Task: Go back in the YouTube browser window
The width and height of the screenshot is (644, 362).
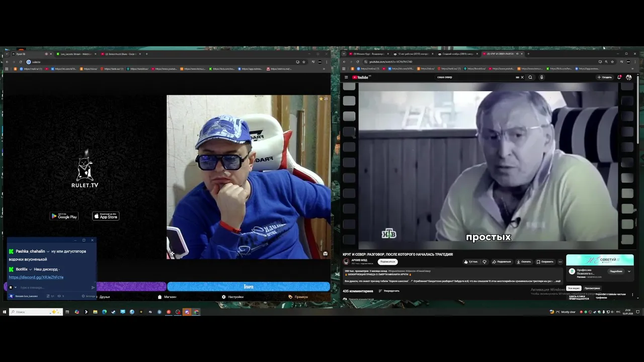Action: pos(344,62)
